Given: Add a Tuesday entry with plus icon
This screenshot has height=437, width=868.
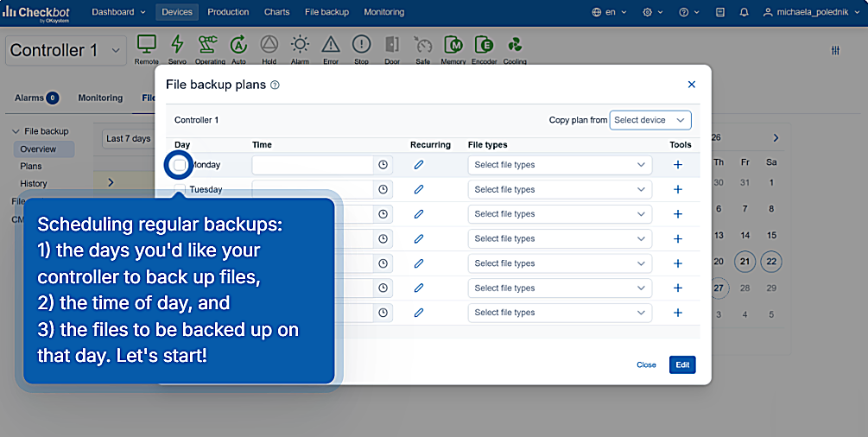Looking at the screenshot, I should pos(678,189).
